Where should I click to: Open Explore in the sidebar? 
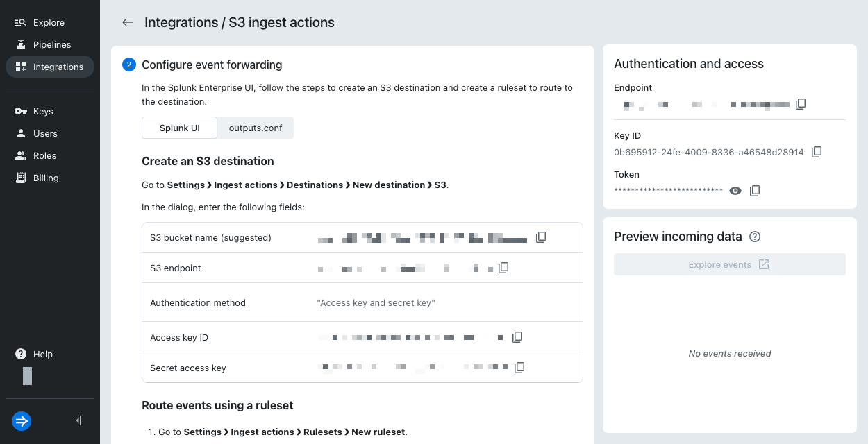(50, 22)
